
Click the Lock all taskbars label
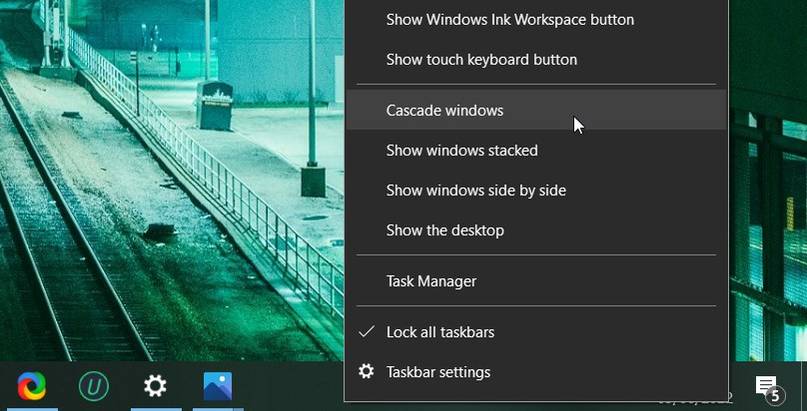[440, 331]
